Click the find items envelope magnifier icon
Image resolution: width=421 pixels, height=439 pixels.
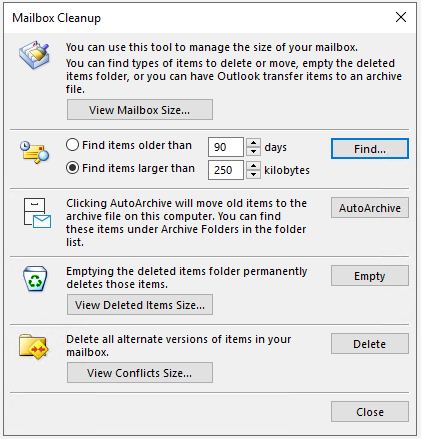coord(34,152)
